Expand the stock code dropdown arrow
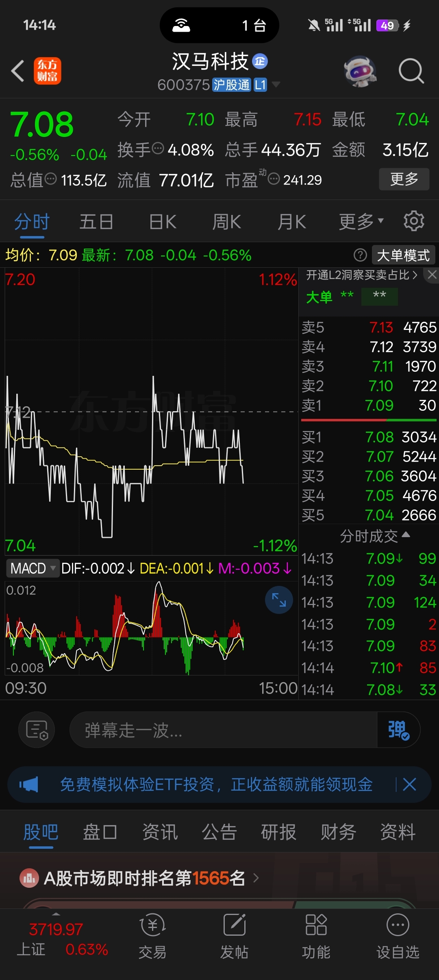Screen dimensions: 439x980 [x=276, y=85]
